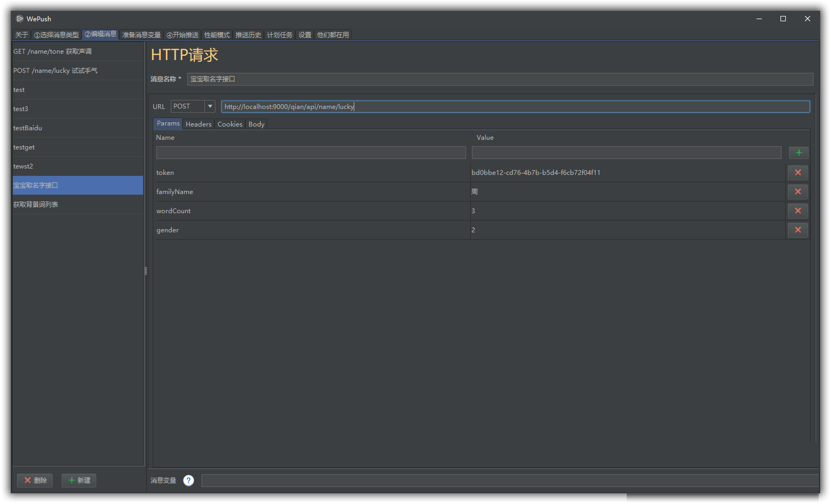
Task: Select 'GET /name/tone 获取声调' message
Action: pos(78,52)
